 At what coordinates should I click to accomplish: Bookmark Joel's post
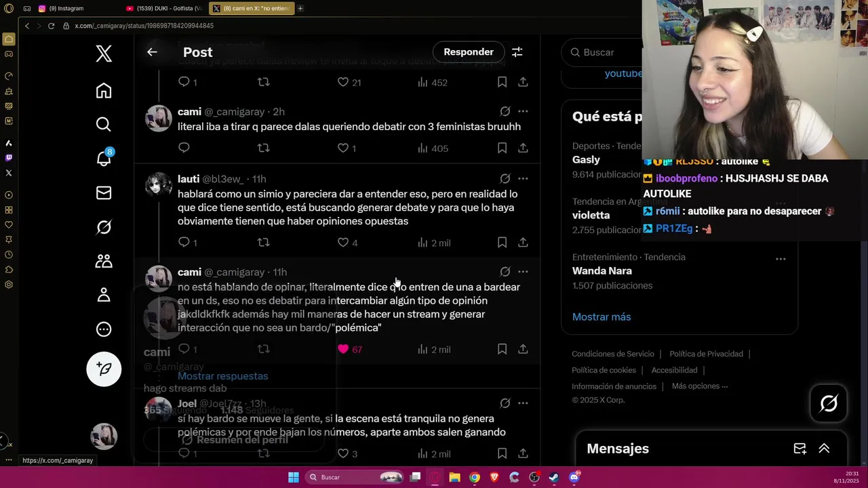[502, 453]
